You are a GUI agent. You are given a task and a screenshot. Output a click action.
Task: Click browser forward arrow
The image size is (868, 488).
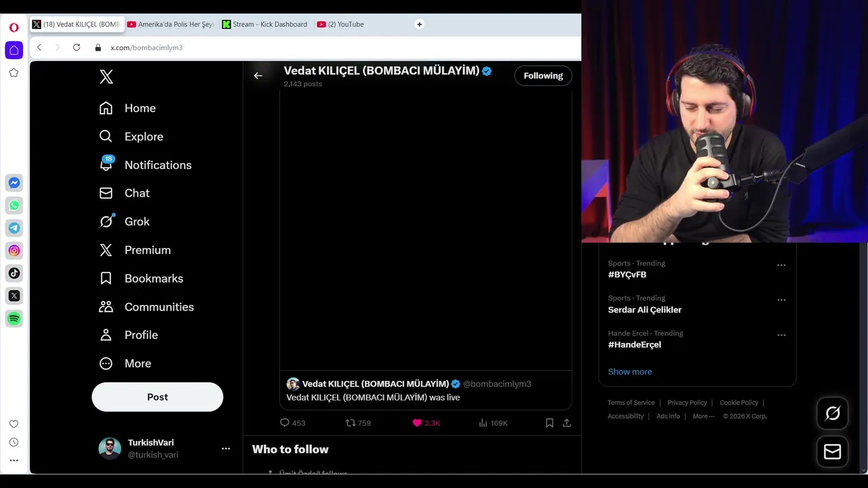[57, 47]
